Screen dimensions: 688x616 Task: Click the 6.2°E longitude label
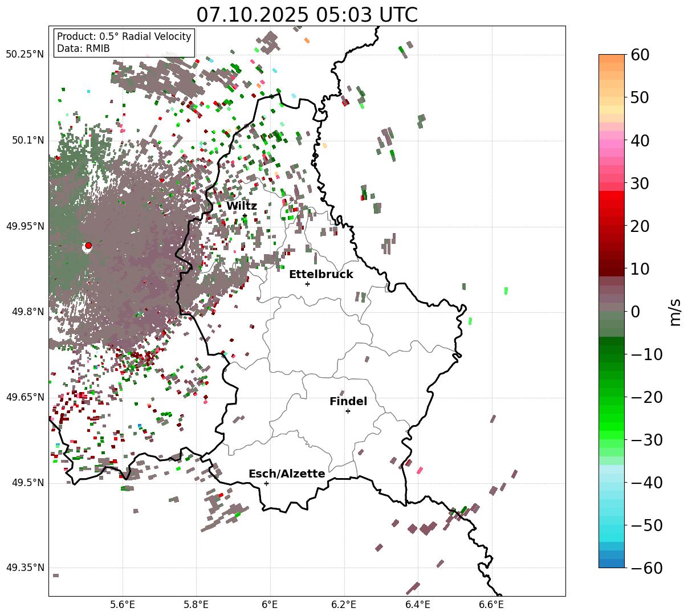[x=344, y=605]
